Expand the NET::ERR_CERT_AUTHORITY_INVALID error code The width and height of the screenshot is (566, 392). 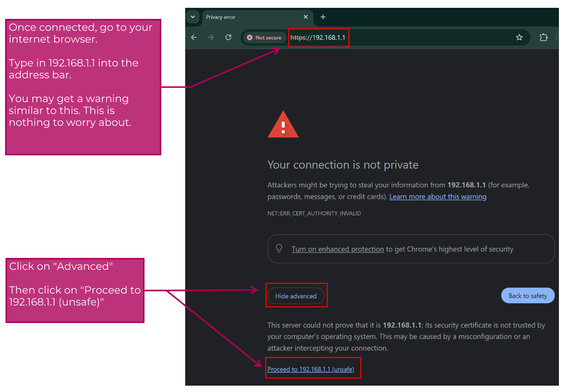[x=314, y=214]
